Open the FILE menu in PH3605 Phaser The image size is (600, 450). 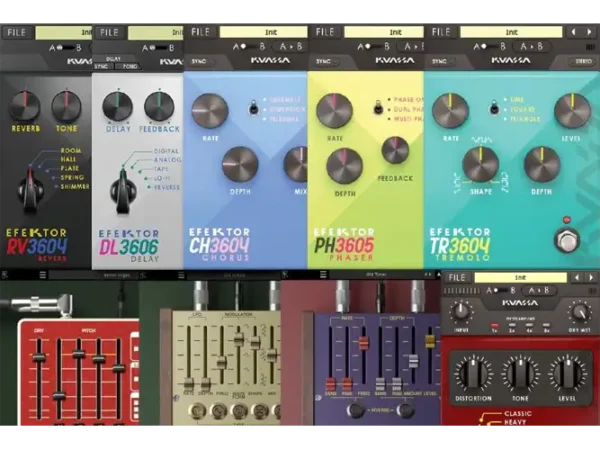click(325, 32)
